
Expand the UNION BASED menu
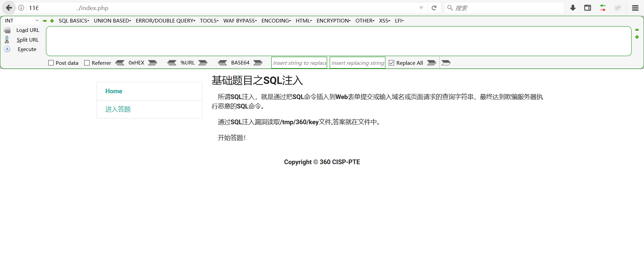[x=112, y=20]
